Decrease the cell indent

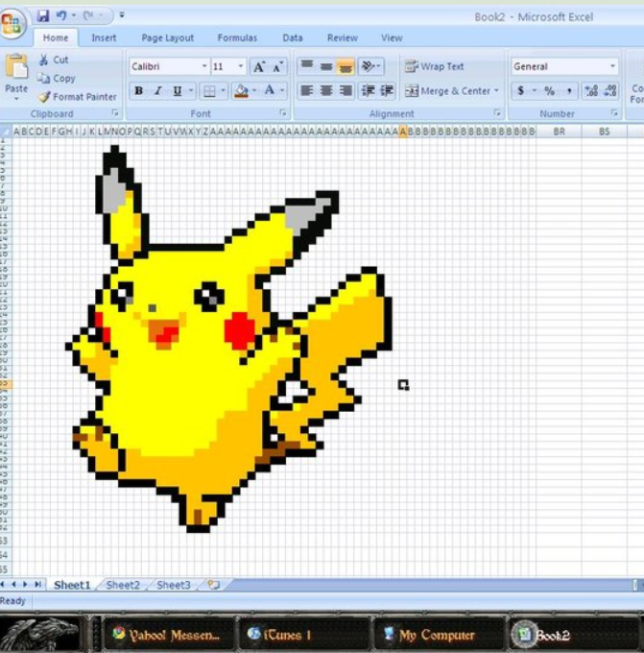[x=368, y=91]
